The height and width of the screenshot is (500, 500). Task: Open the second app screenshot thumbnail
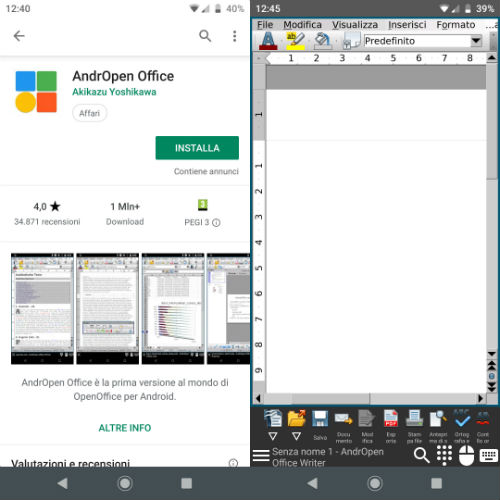108,309
